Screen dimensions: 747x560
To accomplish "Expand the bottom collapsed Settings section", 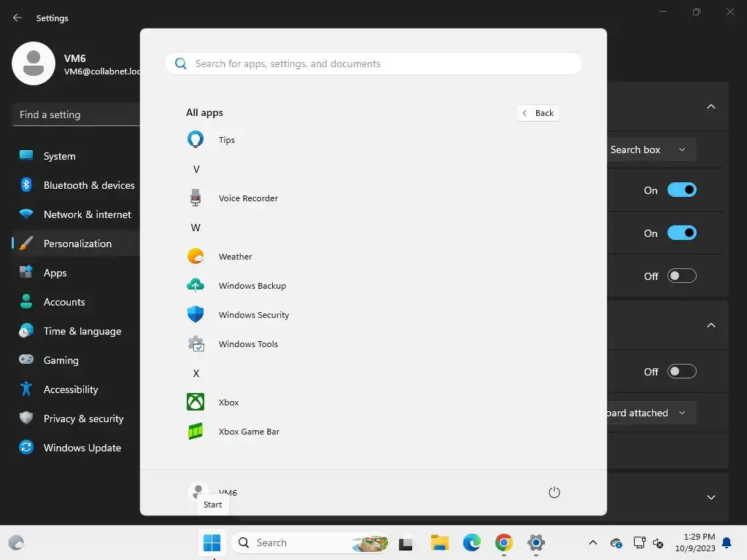I will pos(711,497).
